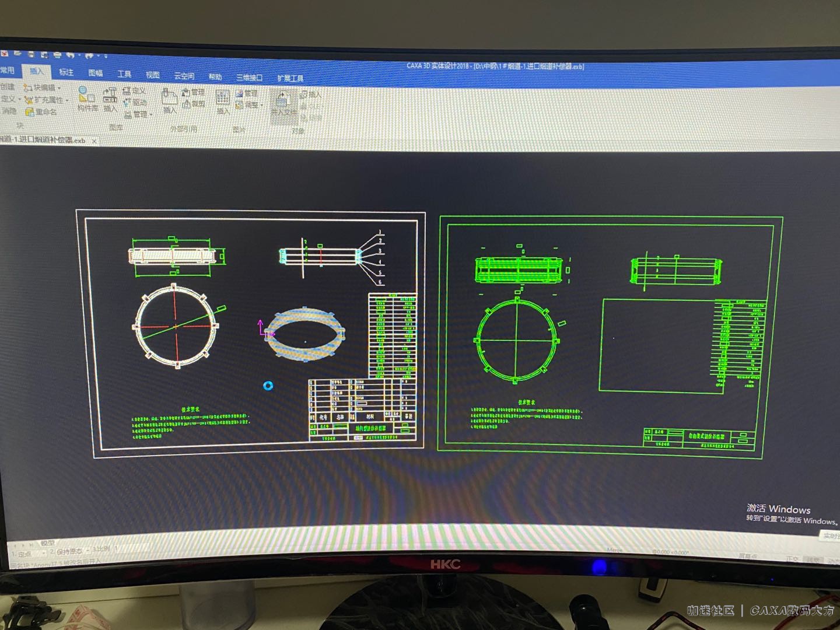This screenshot has height=630, width=840.
Task: Click the 屏幕点 snap setting in status bar
Action: [747, 556]
